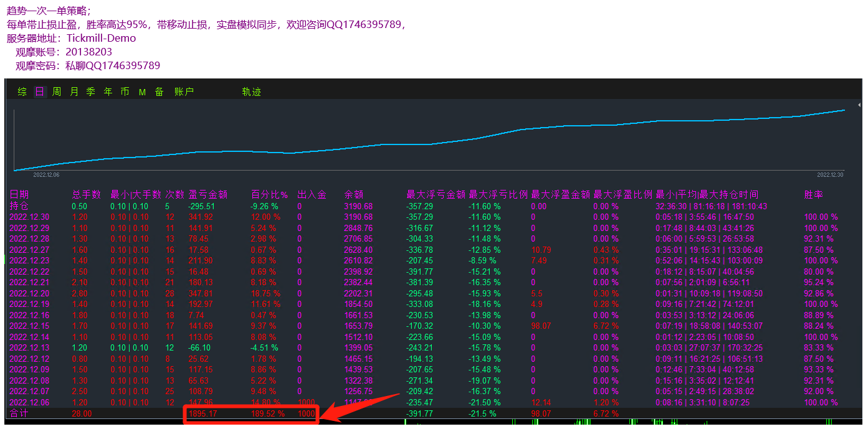Click the M tab
This screenshot has width=868, height=429.
pos(142,92)
